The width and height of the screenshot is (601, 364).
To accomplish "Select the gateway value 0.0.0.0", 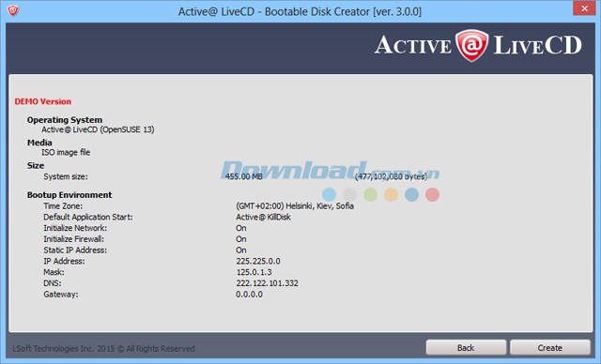I will pyautogui.click(x=249, y=295).
